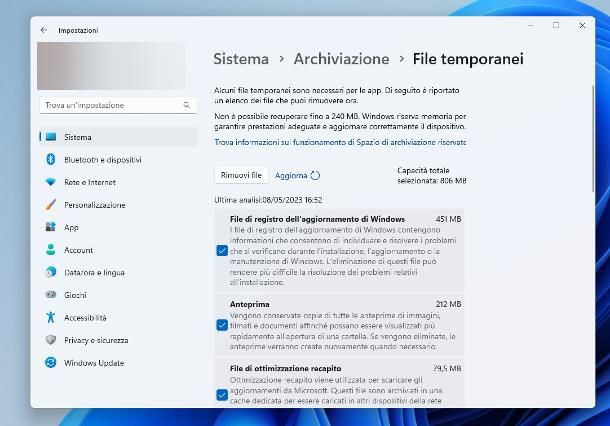
Task: Click the 79,5 MB size value
Action: pyautogui.click(x=447, y=368)
